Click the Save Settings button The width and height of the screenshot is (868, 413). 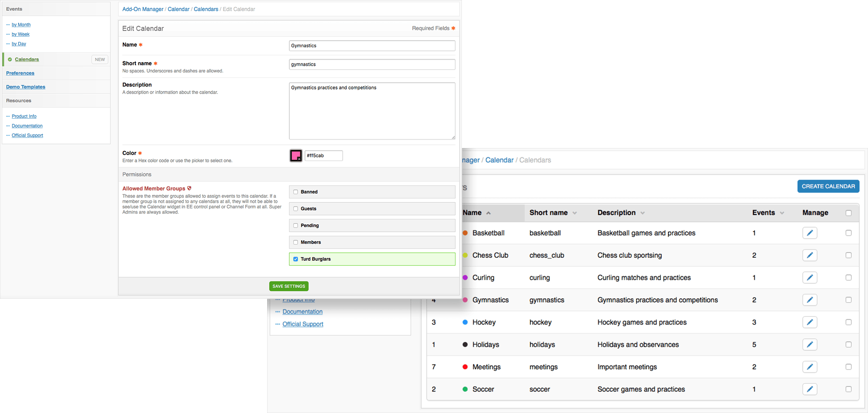click(289, 286)
